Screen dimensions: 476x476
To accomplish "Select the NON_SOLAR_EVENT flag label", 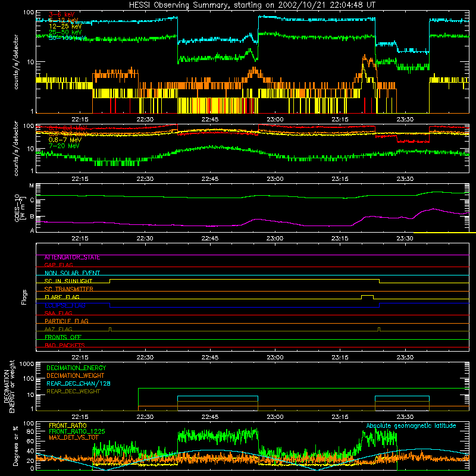I will [72, 273].
